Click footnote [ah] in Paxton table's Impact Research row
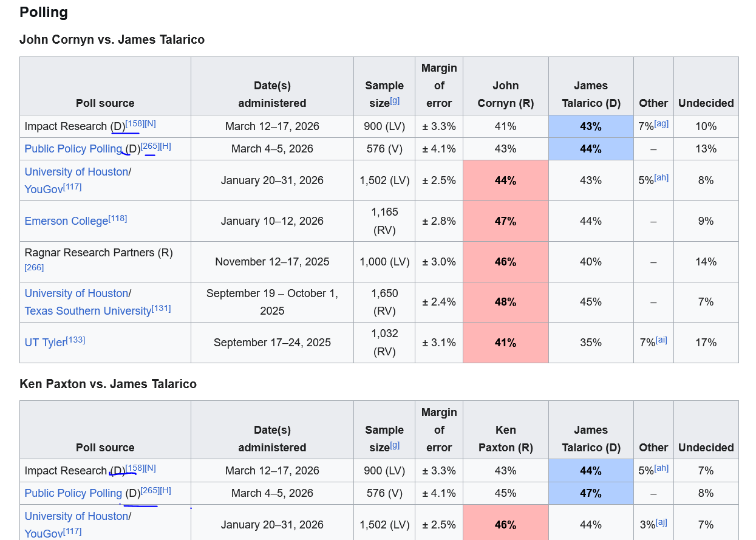The height and width of the screenshot is (540, 756). pos(661,468)
